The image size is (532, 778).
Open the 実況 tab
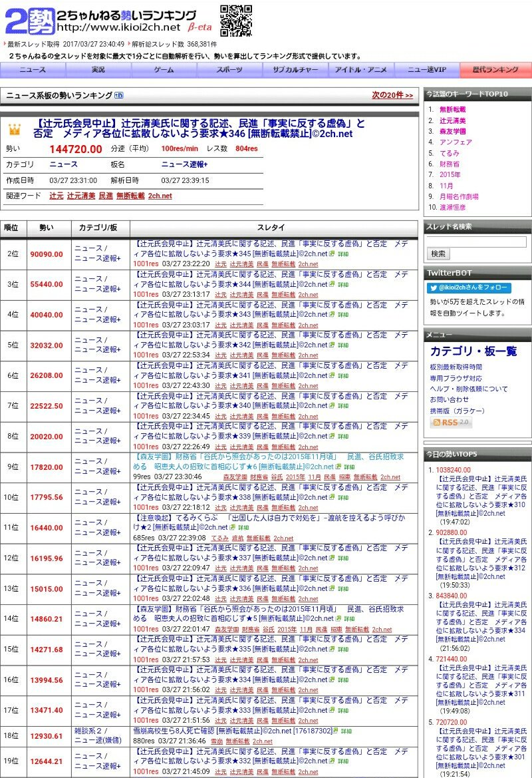tap(98, 70)
